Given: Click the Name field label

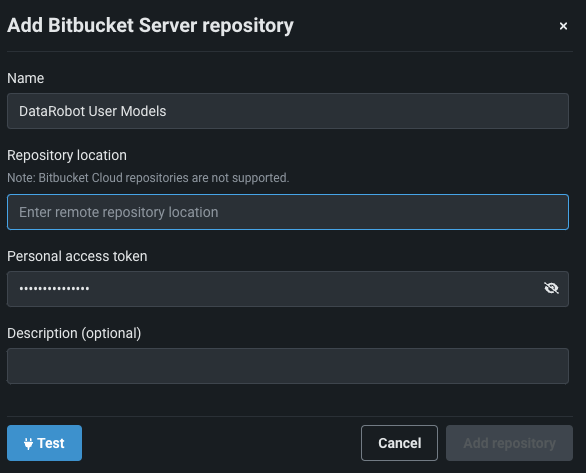Looking at the screenshot, I should coord(25,78).
